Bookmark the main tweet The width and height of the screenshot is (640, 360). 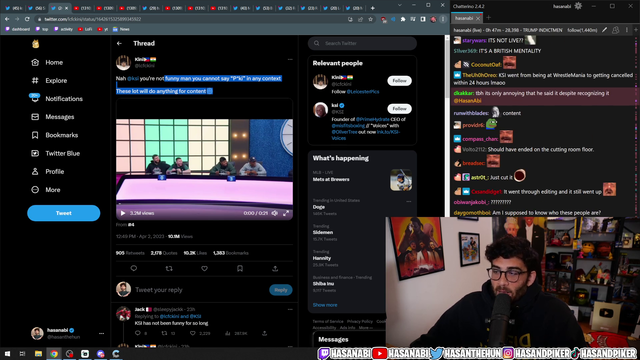(x=240, y=268)
